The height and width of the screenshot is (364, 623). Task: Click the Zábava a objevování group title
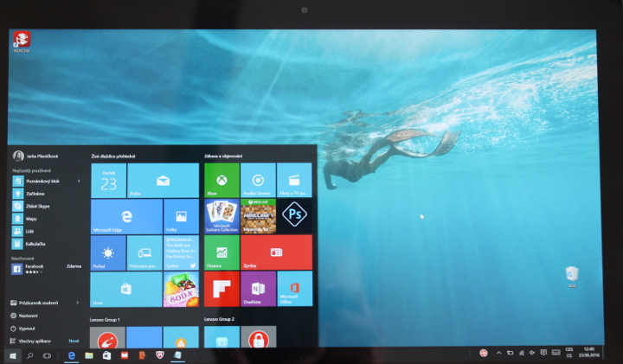pyautogui.click(x=223, y=156)
